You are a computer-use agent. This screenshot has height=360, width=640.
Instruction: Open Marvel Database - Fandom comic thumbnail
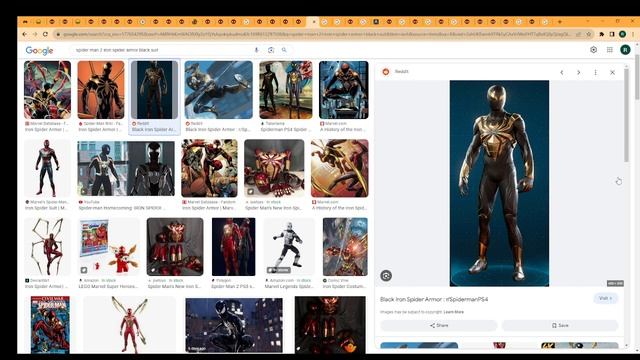pyautogui.click(x=209, y=168)
